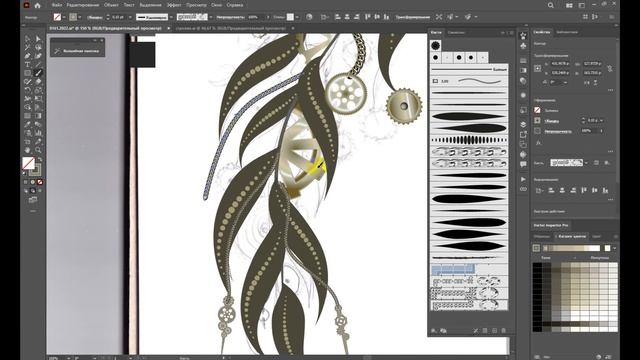Switch to second open document tab
640x360 pixels.
click(x=230, y=29)
